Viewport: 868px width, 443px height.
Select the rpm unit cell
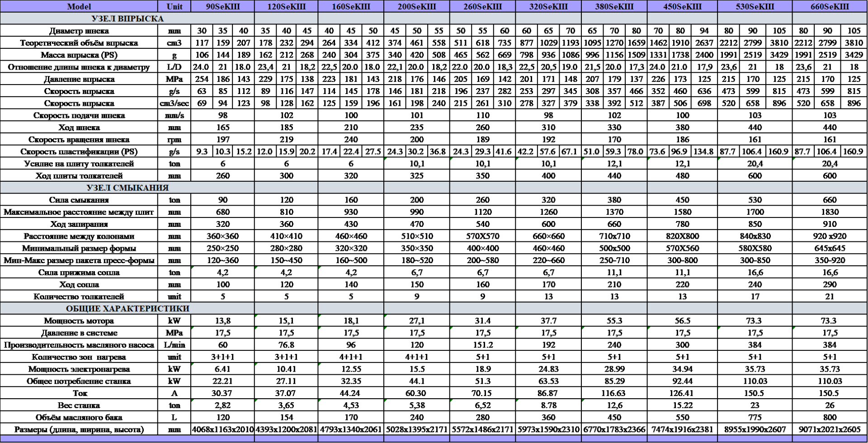175,140
